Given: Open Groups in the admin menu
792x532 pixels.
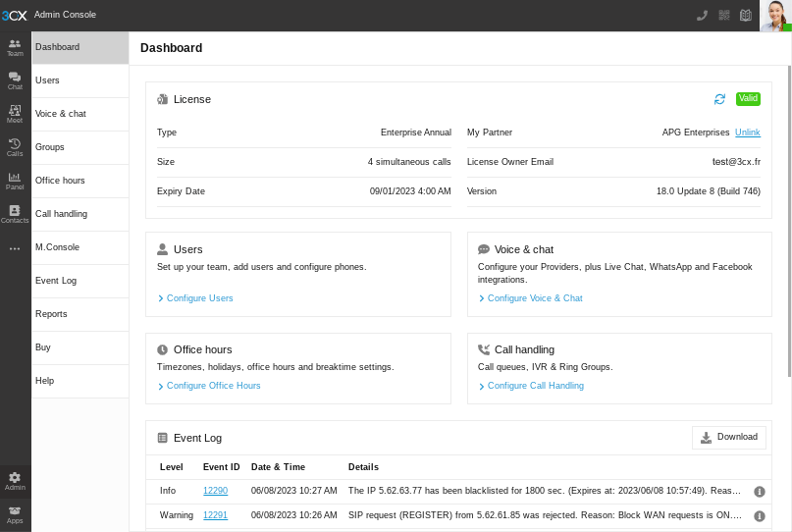Looking at the screenshot, I should [x=80, y=147].
